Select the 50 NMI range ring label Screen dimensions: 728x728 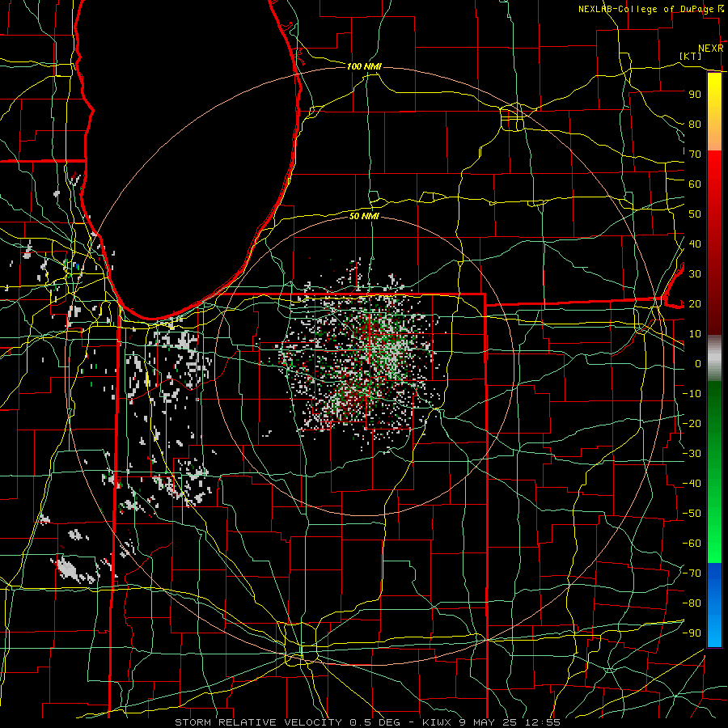click(364, 216)
